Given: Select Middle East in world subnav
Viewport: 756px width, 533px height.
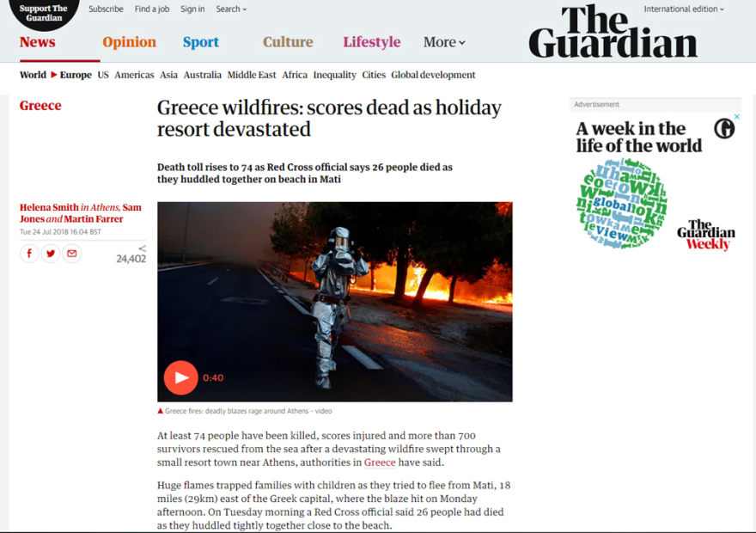Looking at the screenshot, I should pos(252,75).
